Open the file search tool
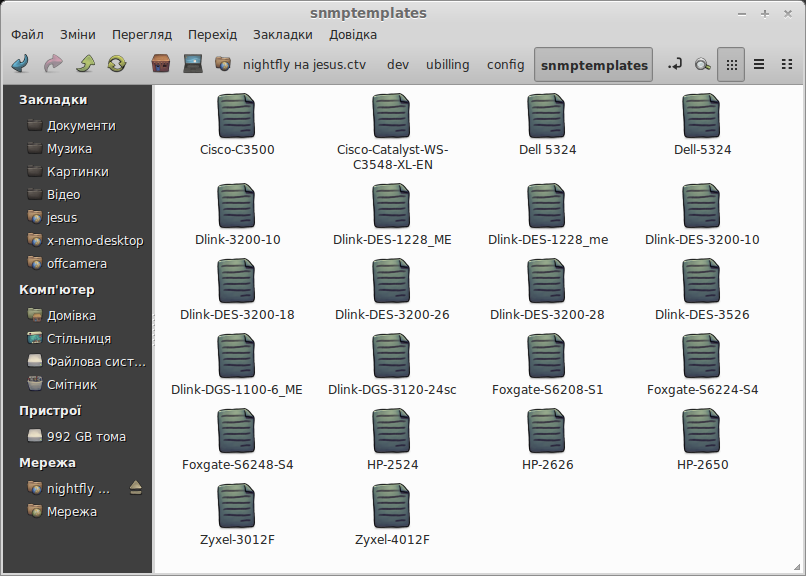Screen dimensions: 806x576 702,65
